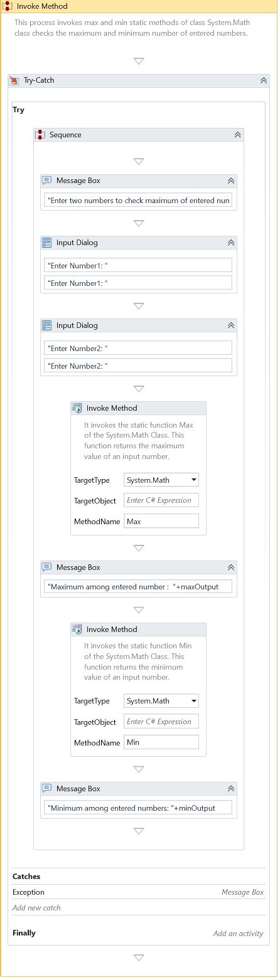Viewport: 280px width, 980px height.
Task: Click the Try-Catch activity icon
Action: click(x=14, y=81)
